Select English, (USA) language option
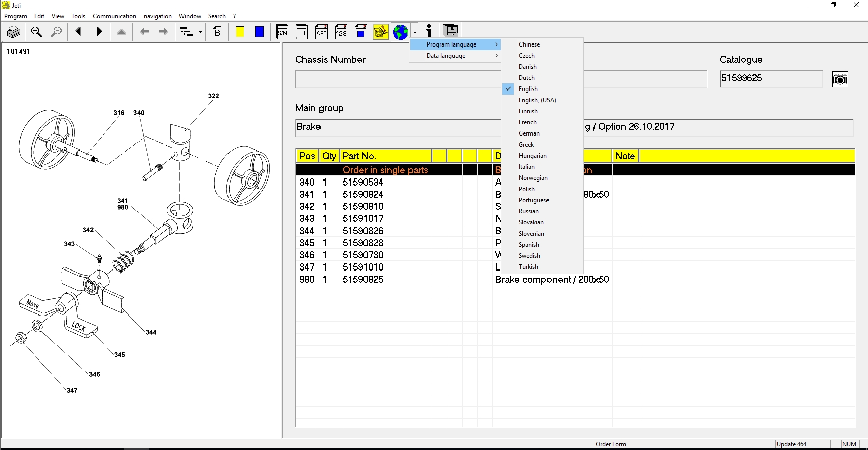The height and width of the screenshot is (450, 868). coord(542,100)
